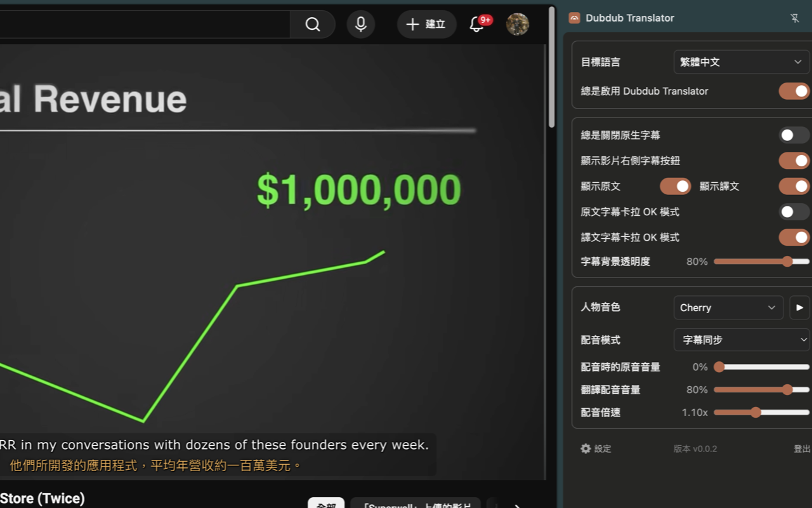Select the Superwall 上傳的影片 chip
The width and height of the screenshot is (812, 508).
click(416, 505)
